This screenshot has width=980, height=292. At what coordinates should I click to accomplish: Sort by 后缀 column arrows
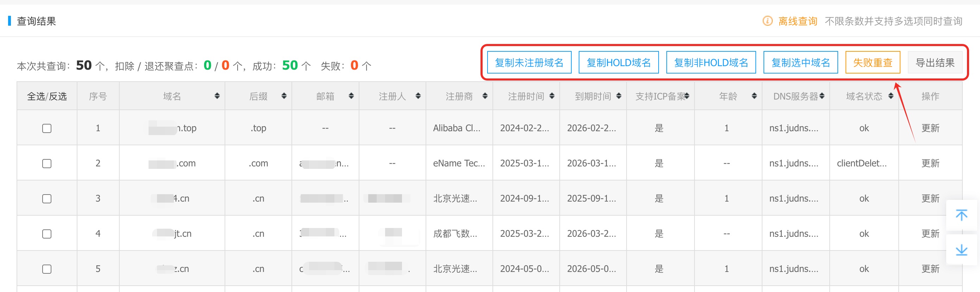click(284, 96)
